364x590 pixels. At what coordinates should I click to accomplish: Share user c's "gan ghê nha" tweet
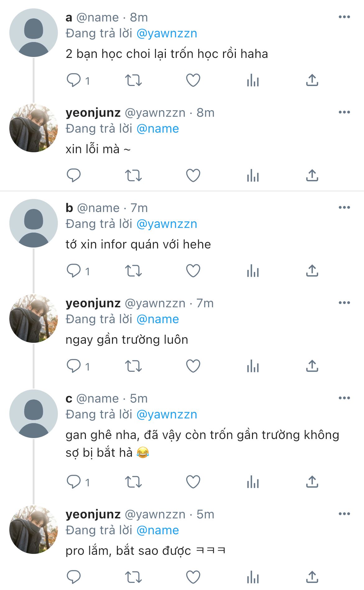point(312,482)
